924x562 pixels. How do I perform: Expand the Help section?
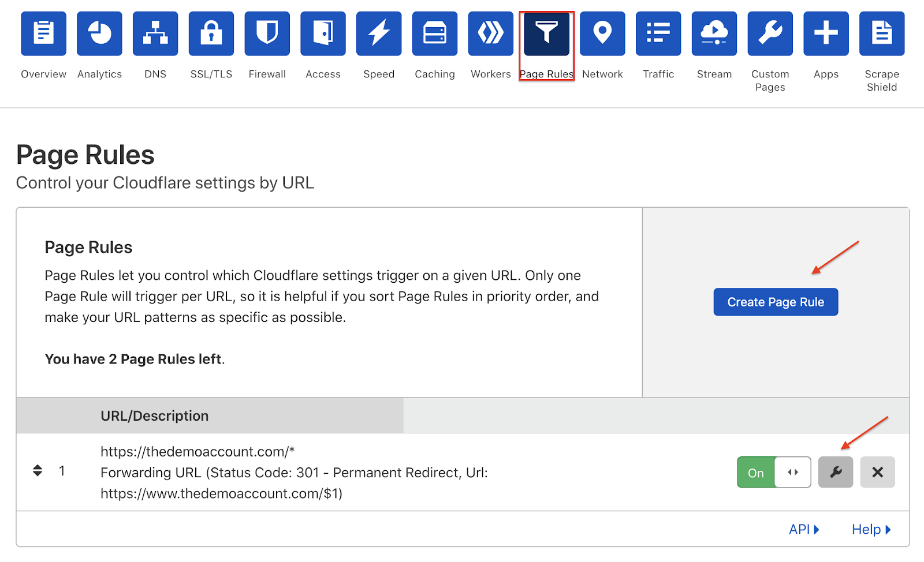871,529
